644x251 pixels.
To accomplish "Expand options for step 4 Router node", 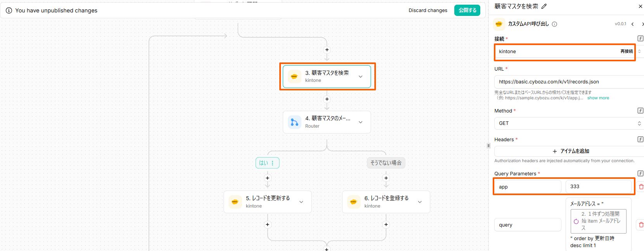I will [x=360, y=122].
